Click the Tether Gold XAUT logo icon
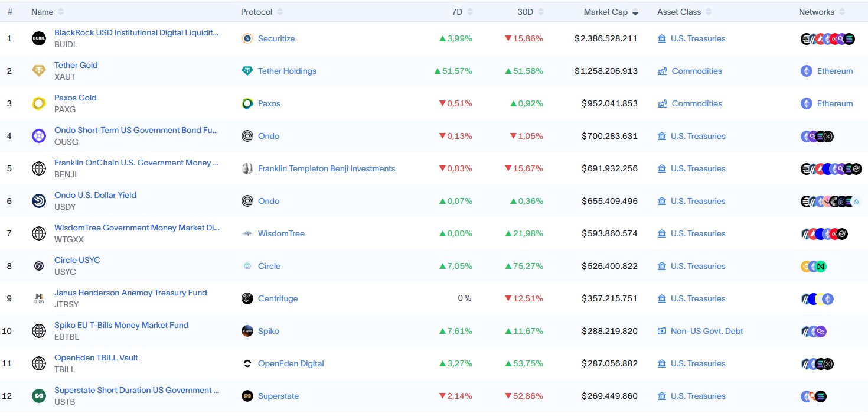Viewport: 868px width, 416px height. 39,71
